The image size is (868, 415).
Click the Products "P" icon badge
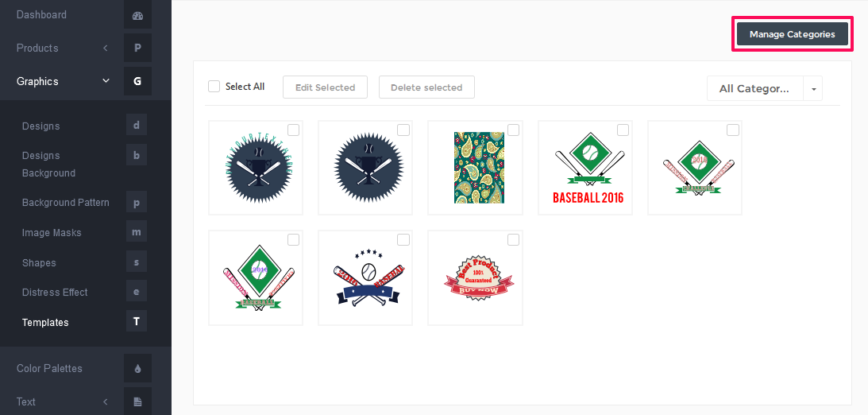click(x=137, y=48)
